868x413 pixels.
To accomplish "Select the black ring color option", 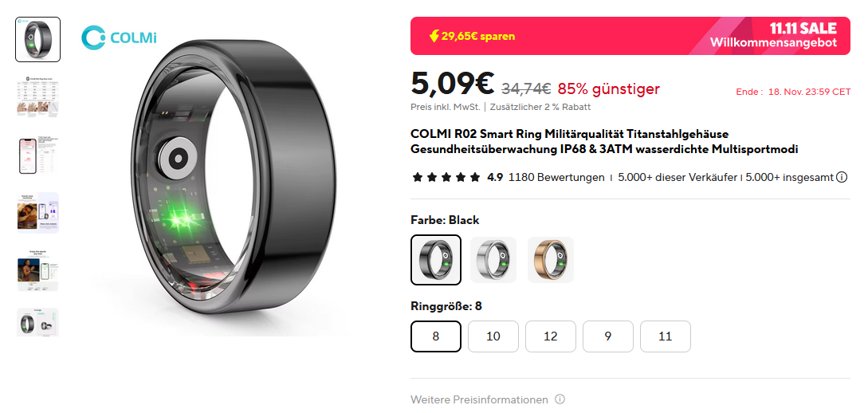I will click(436, 260).
